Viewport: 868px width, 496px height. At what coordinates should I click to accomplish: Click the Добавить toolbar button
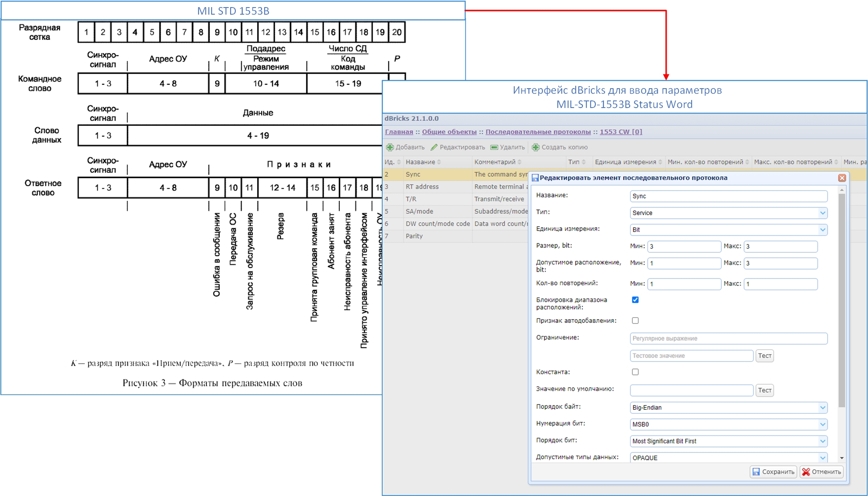click(406, 148)
